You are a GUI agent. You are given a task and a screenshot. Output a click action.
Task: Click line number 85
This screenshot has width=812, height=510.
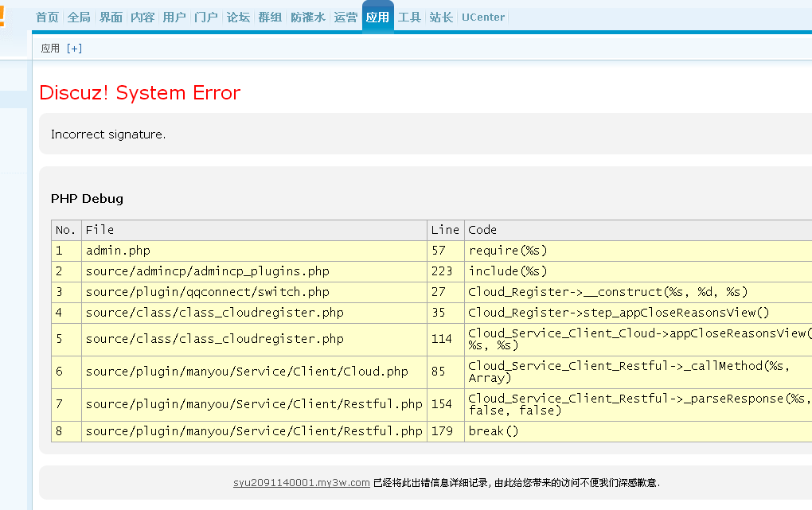445,372
